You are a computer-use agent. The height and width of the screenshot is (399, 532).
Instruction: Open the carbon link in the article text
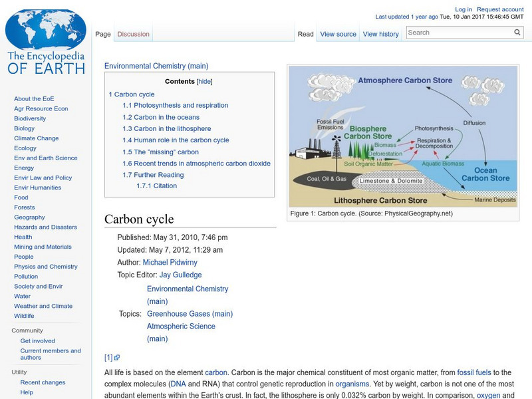pyautogui.click(x=215, y=372)
